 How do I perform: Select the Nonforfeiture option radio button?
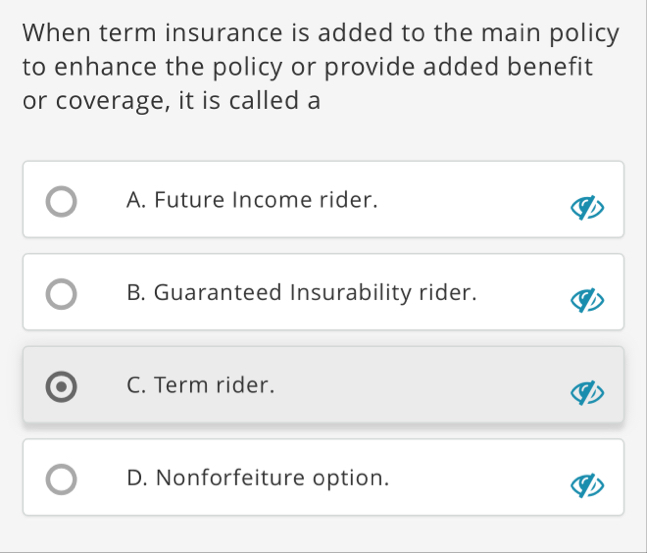pyautogui.click(x=61, y=478)
